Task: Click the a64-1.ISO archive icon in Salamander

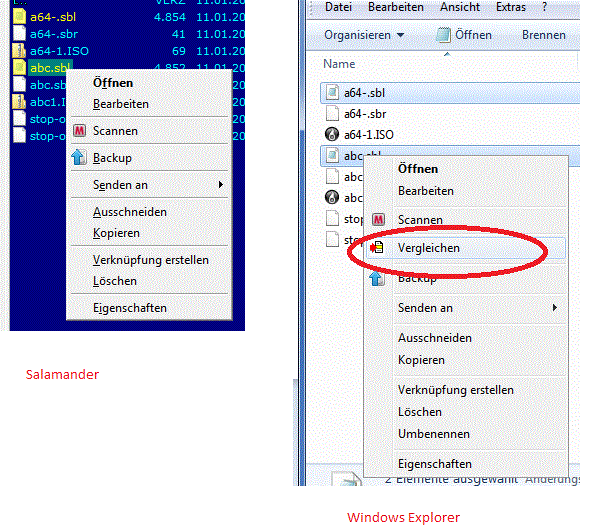Action: tap(19, 50)
